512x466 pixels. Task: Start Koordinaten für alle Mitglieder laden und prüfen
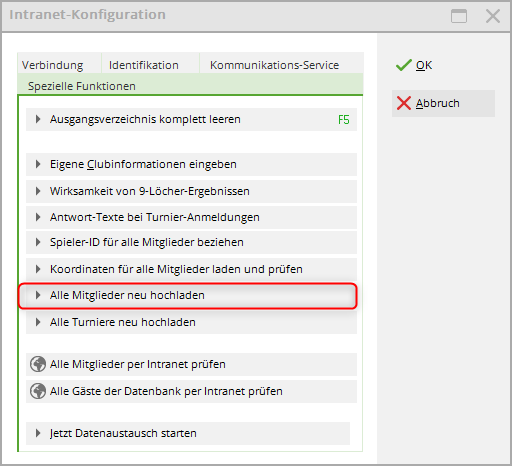pyautogui.click(x=191, y=269)
